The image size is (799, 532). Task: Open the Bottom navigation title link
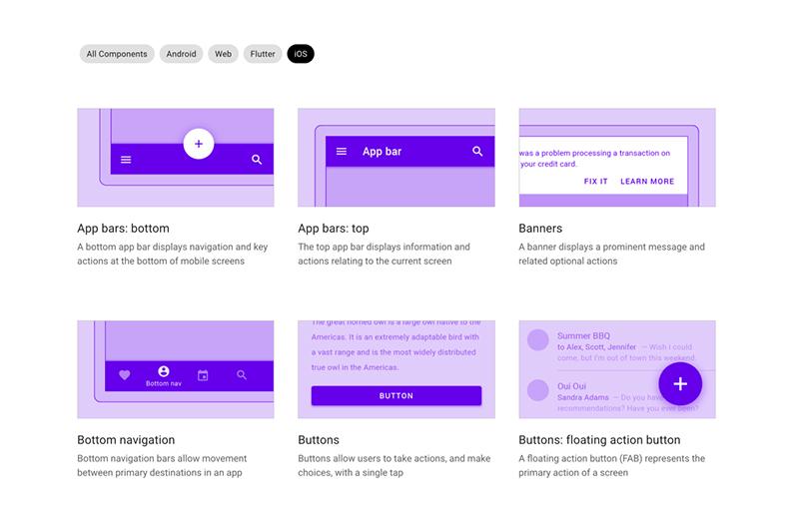126,440
